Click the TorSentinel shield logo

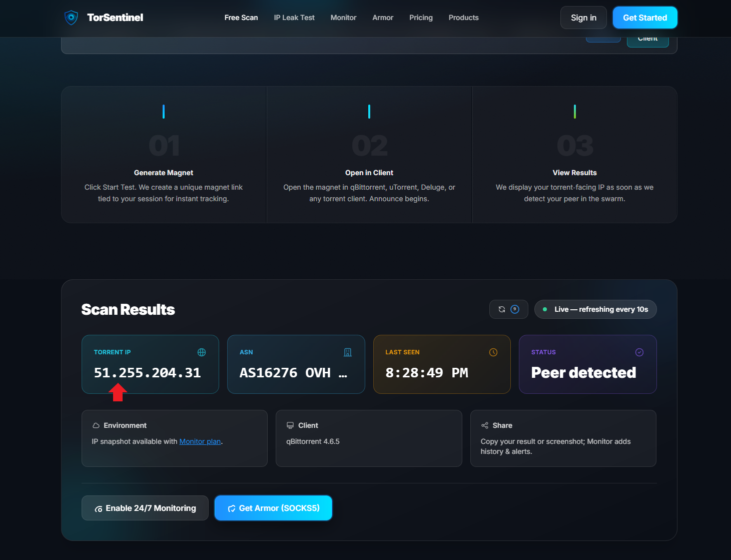pos(71,17)
